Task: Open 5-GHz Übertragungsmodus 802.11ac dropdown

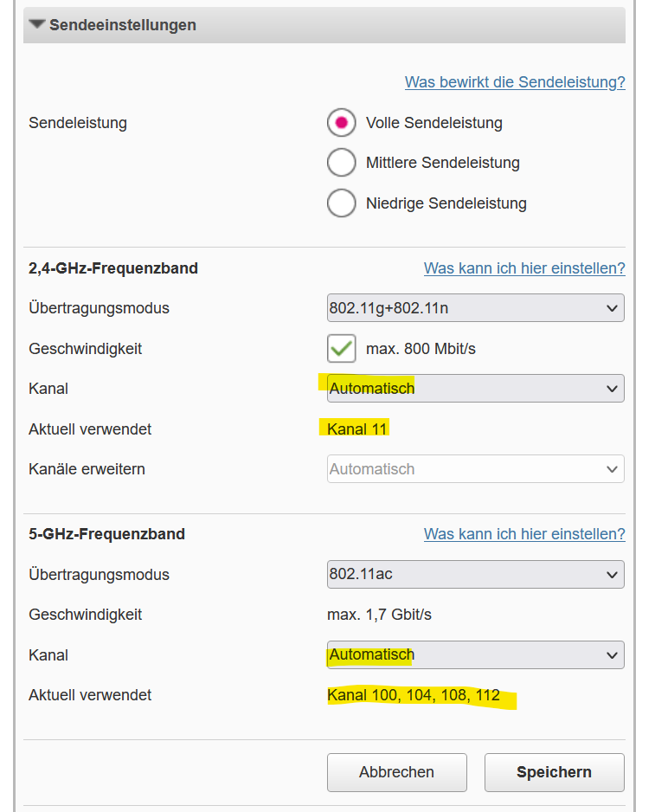Action: 475,575
